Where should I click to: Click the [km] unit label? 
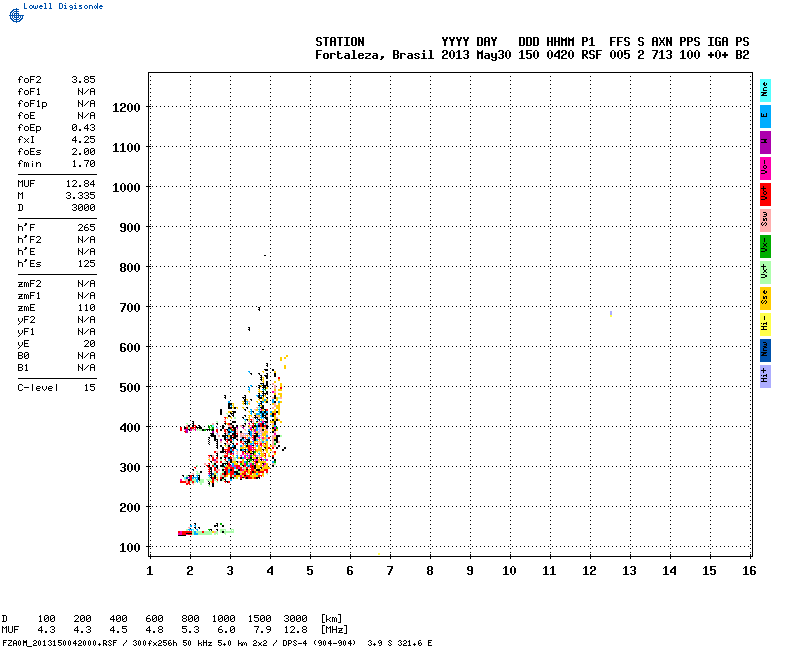coord(331,618)
